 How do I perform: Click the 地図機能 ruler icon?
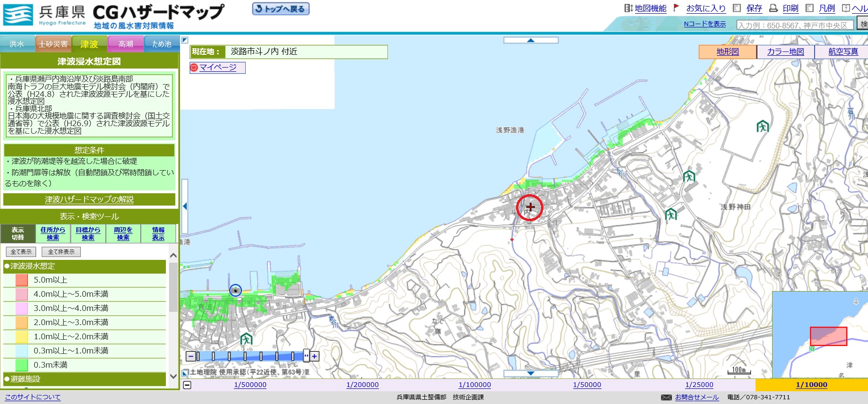coord(628,8)
